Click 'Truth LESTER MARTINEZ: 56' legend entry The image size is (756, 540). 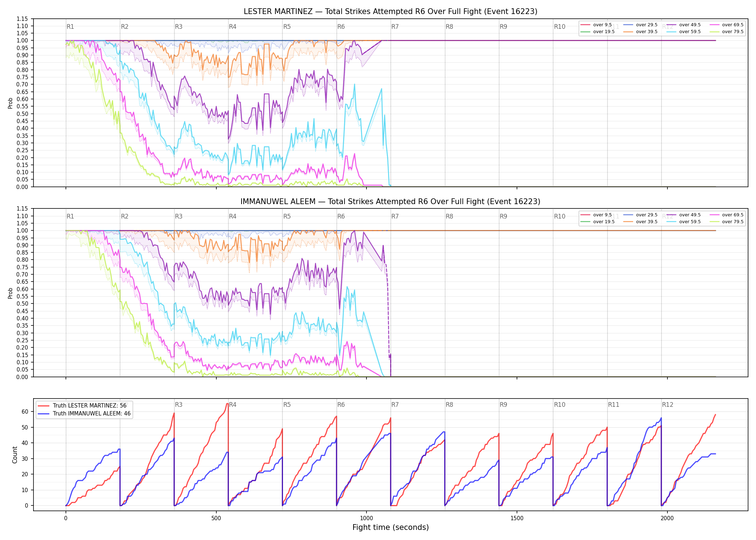pyautogui.click(x=84, y=406)
